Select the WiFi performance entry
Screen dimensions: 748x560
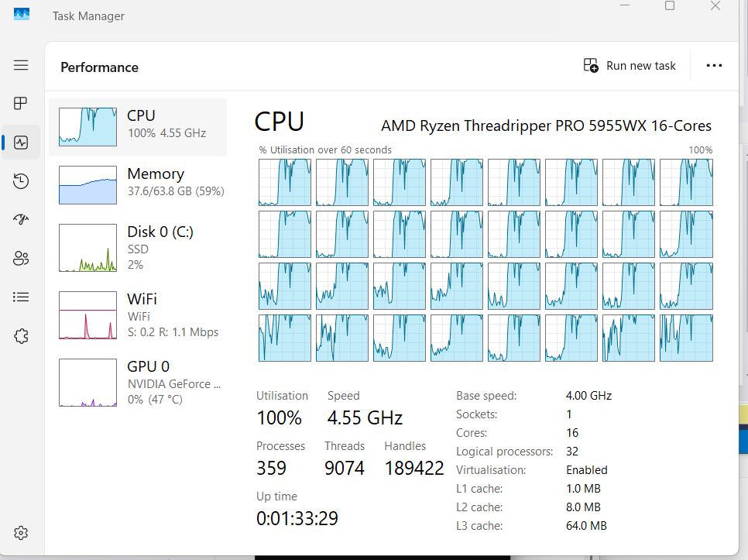139,315
